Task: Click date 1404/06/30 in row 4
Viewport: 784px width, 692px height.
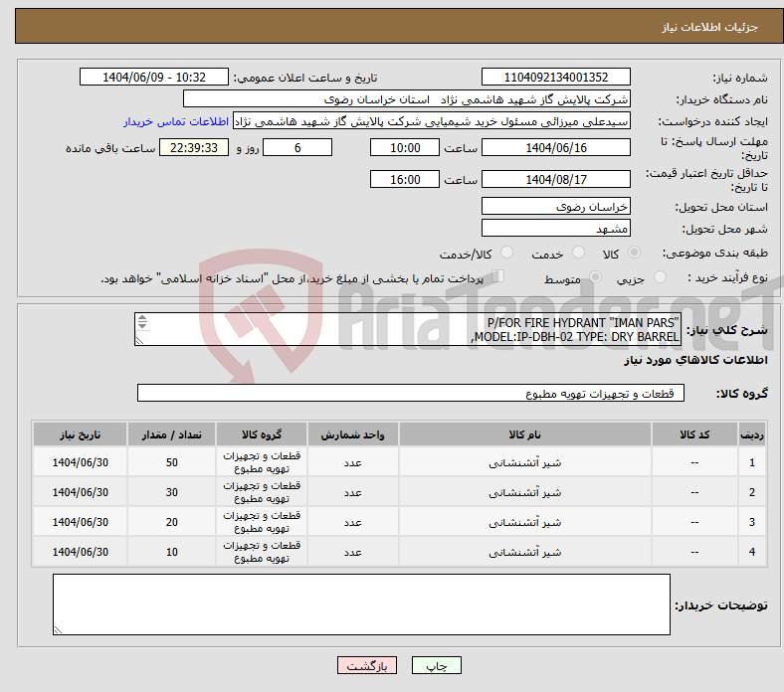Action: [x=80, y=552]
